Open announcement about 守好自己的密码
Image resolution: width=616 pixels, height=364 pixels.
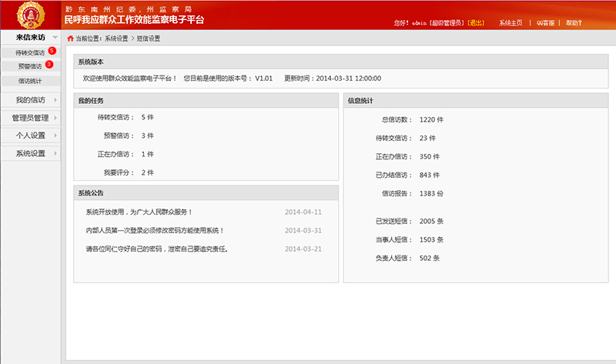point(157,249)
